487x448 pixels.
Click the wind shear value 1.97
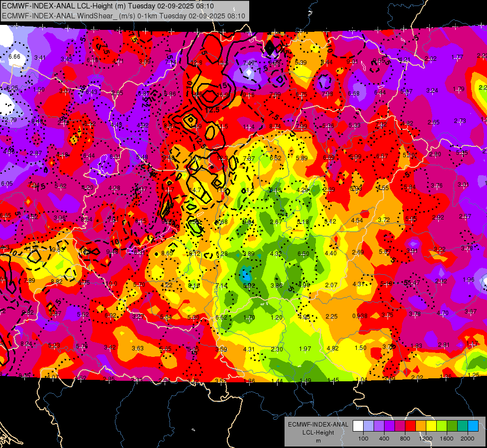(x=304, y=349)
